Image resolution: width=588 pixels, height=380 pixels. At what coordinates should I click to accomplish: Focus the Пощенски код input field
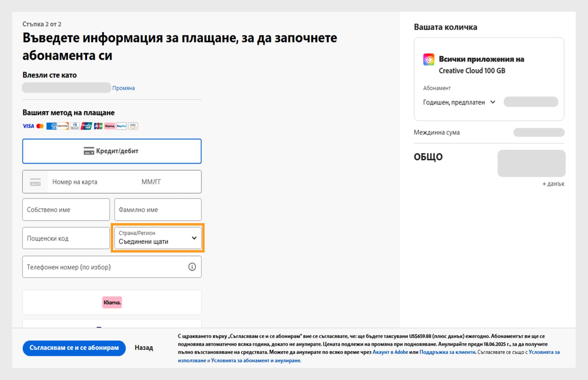point(66,238)
